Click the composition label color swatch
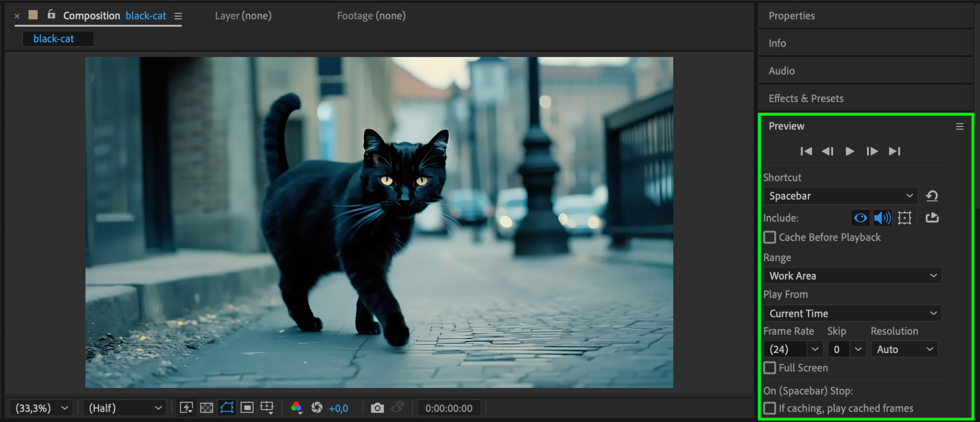980x422 pixels. (33, 15)
